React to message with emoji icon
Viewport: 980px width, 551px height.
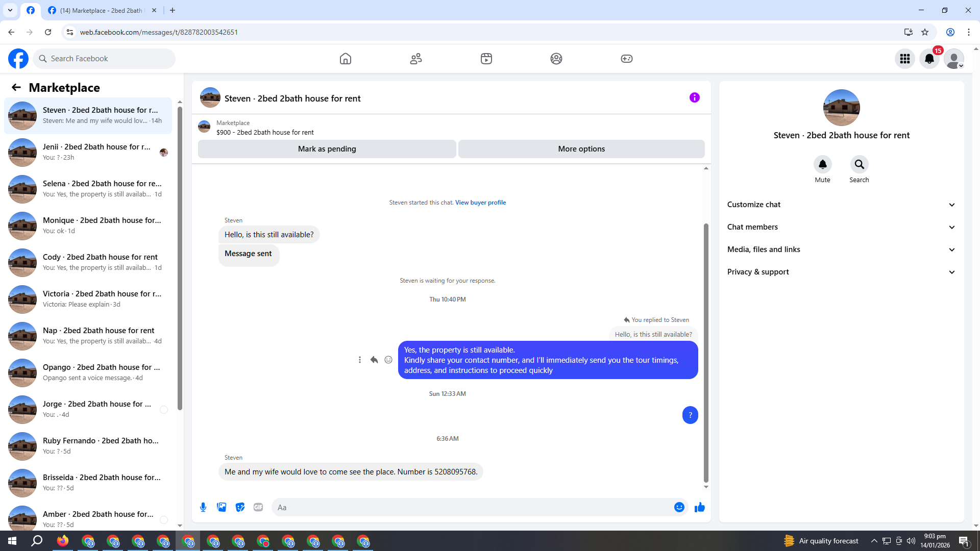388,360
